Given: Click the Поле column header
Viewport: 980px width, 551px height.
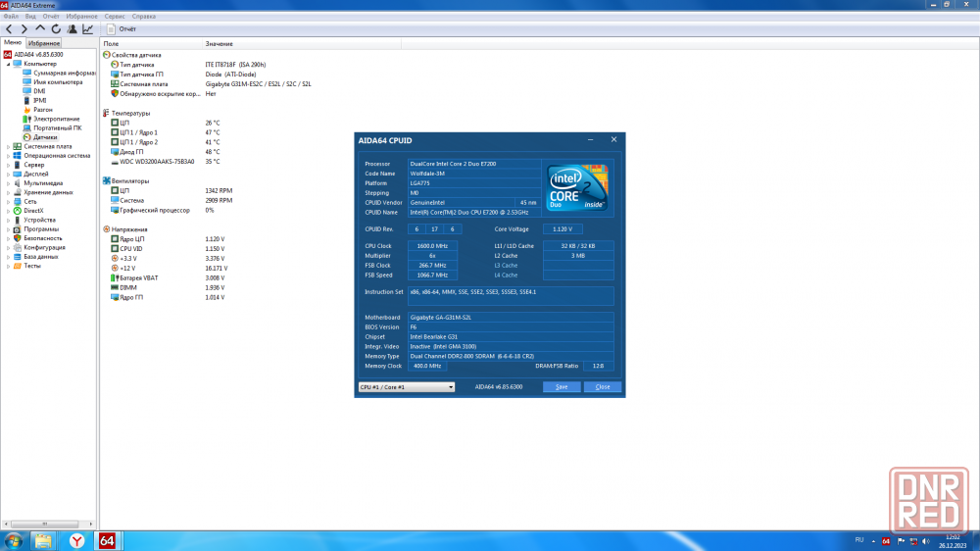Looking at the screenshot, I should 152,44.
